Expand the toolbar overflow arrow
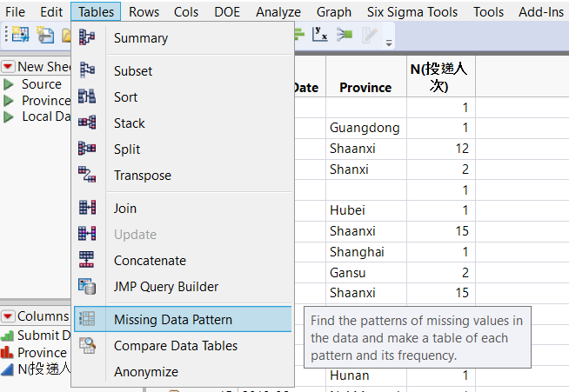 coord(388,42)
